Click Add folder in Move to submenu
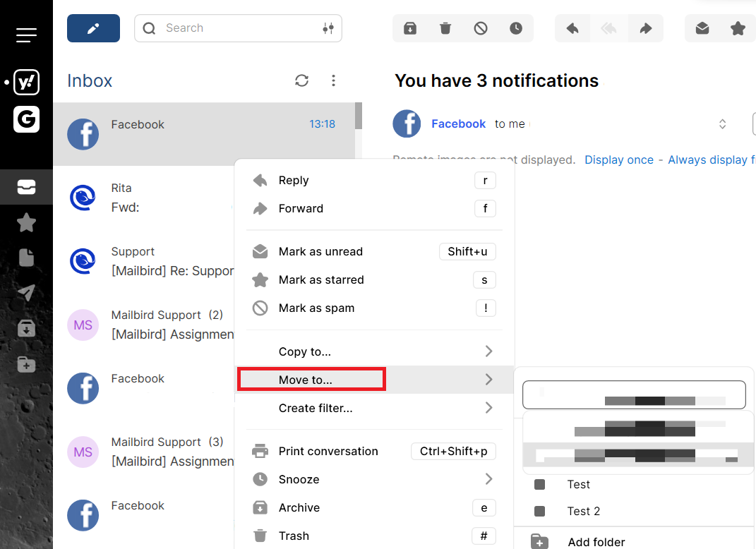The width and height of the screenshot is (756, 549). coord(634,542)
